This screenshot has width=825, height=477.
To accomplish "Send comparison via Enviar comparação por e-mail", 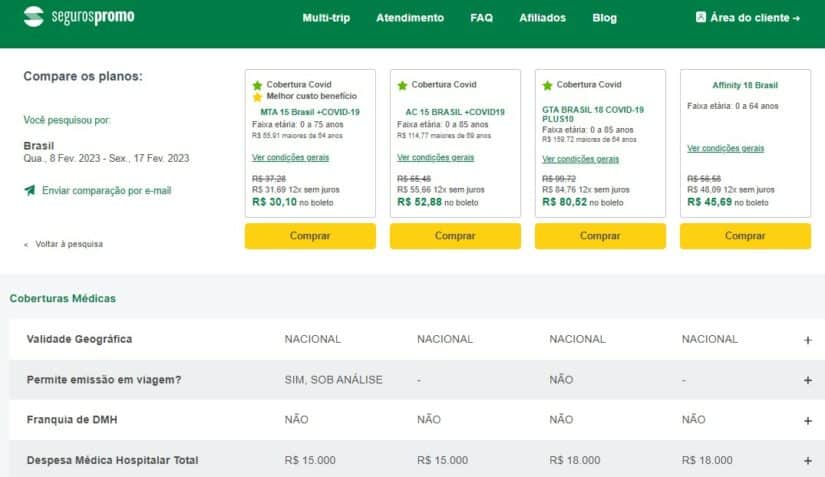I will [x=106, y=190].
